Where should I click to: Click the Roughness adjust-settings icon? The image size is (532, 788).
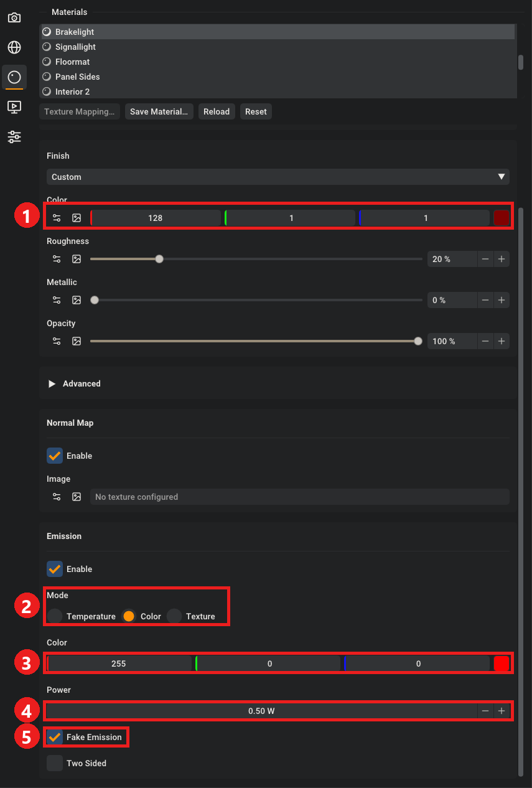(57, 259)
